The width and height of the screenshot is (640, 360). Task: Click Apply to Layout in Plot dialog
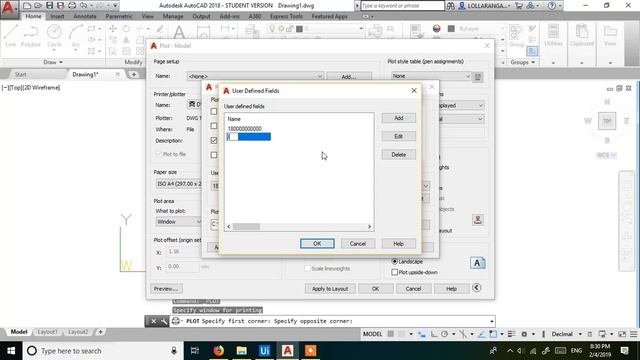pos(330,289)
